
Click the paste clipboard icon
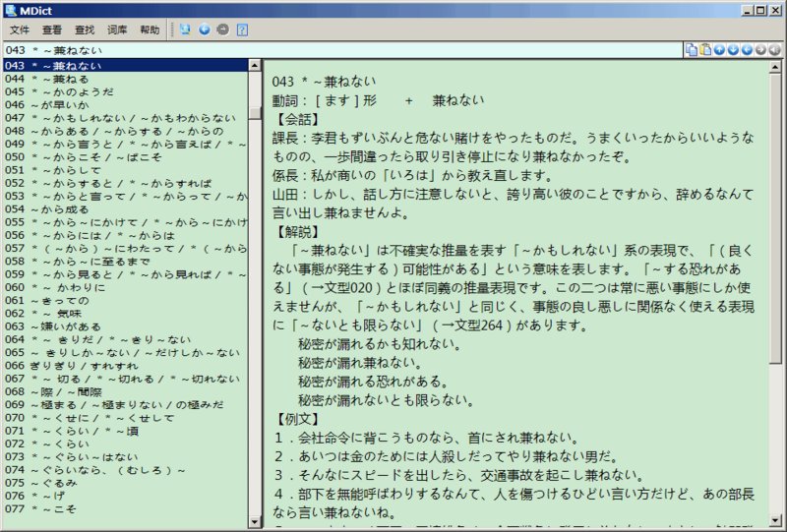click(x=705, y=49)
